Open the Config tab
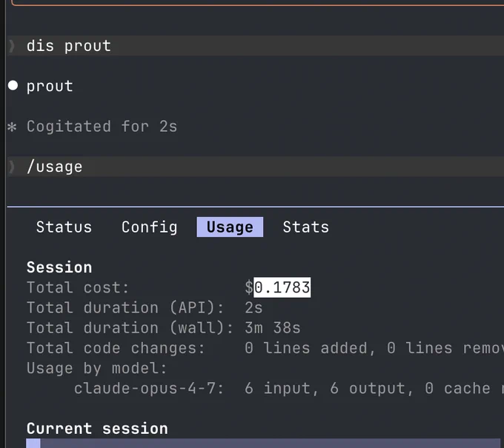The height and width of the screenshot is (448, 504). (149, 227)
